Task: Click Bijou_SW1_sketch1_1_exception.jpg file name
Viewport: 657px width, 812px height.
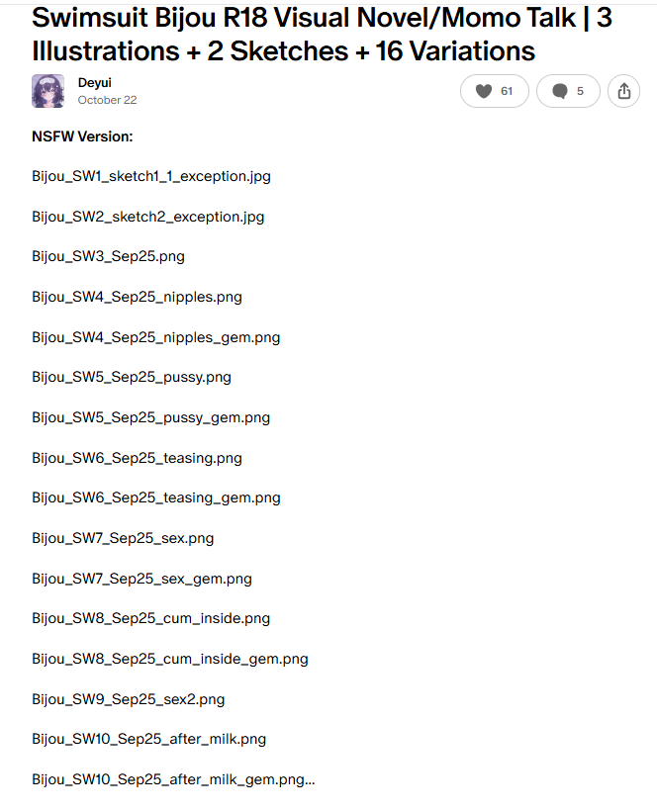Action: click(x=151, y=177)
